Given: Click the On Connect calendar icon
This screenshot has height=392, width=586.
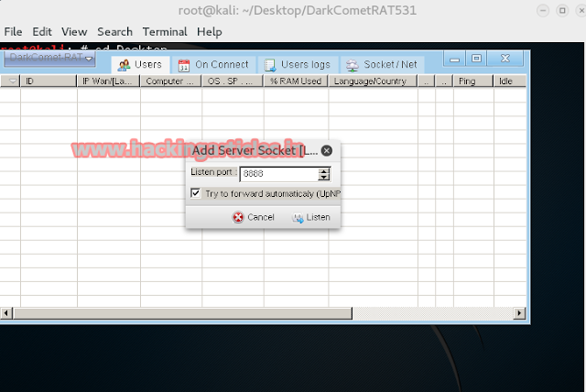Looking at the screenshot, I should click(x=184, y=65).
